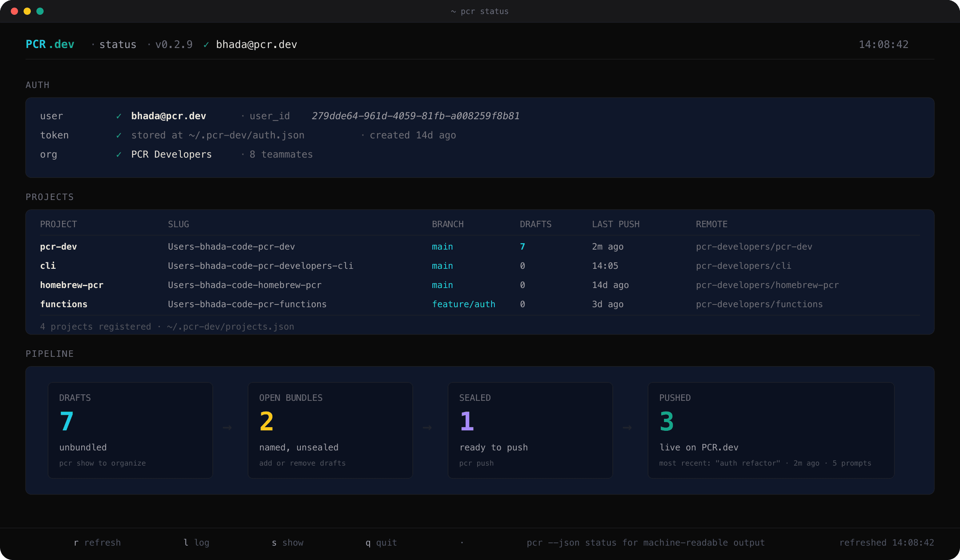Click the arrow between Sealed and Pushed
Screen dimensions: 960x560
[627, 428]
